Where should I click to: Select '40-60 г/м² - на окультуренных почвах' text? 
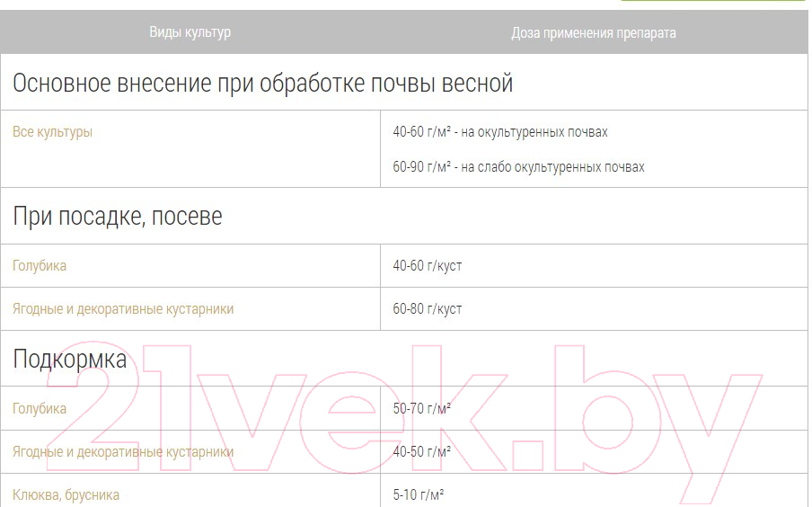[499, 132]
